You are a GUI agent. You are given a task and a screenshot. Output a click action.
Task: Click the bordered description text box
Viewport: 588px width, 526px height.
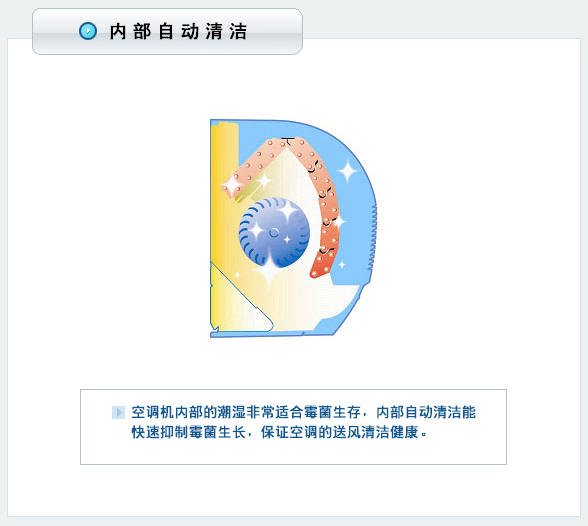[293, 427]
